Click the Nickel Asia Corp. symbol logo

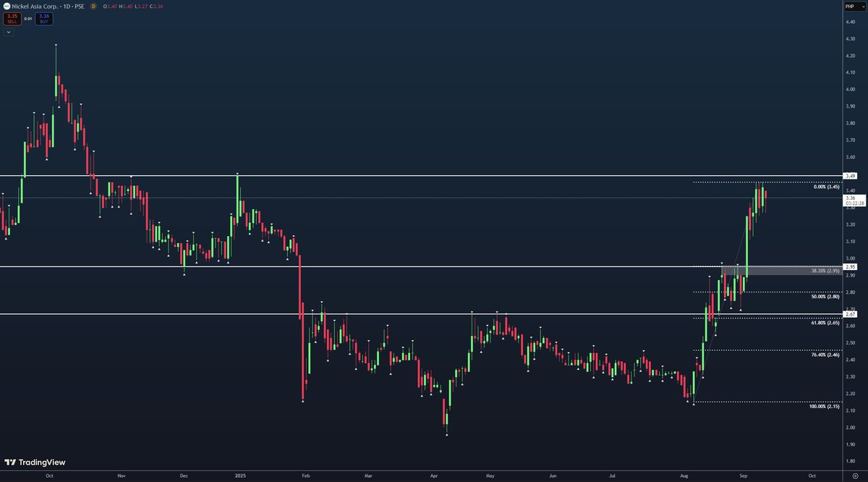click(7, 6)
